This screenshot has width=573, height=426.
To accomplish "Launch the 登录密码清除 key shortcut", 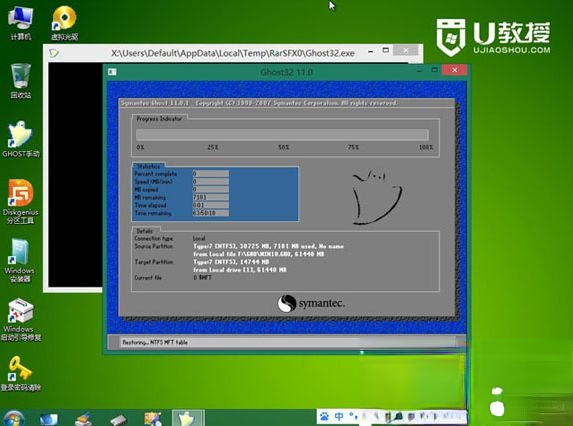I will pyautogui.click(x=20, y=373).
